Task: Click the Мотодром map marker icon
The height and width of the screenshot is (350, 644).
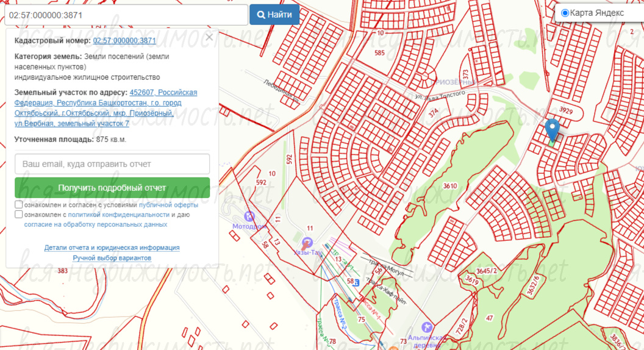Action: pyautogui.click(x=249, y=216)
